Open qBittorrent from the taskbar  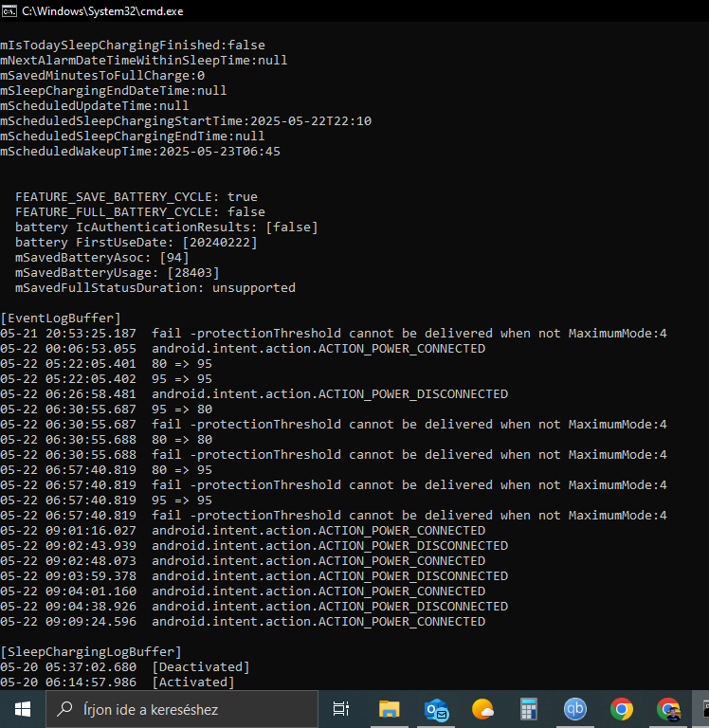(x=575, y=709)
